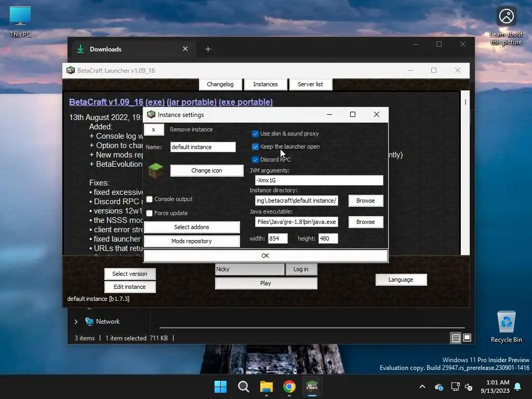The width and height of the screenshot is (532, 399).
Task: Click 1 item selected 711 KB status text
Action: click(137, 338)
